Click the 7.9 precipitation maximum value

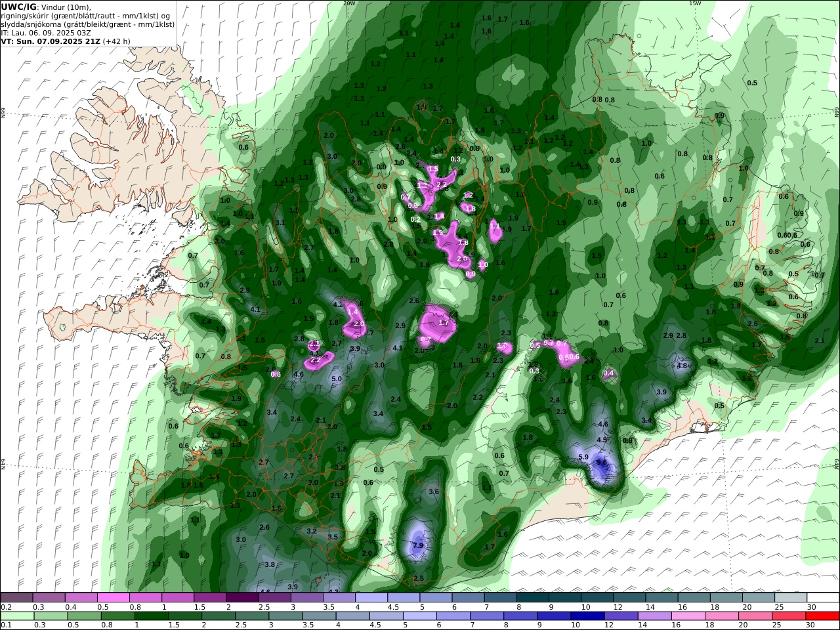(418, 545)
